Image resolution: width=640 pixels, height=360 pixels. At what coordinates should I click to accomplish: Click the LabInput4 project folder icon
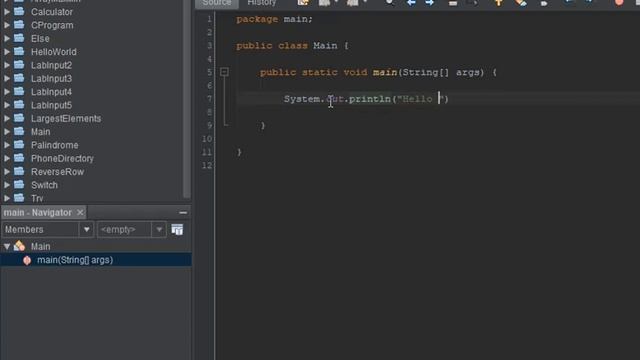click(x=19, y=91)
